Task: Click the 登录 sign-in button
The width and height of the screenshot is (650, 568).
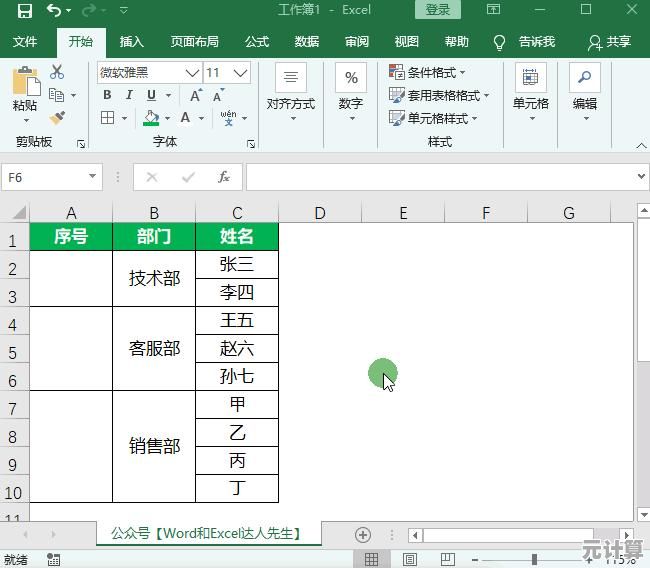Action: click(x=438, y=10)
